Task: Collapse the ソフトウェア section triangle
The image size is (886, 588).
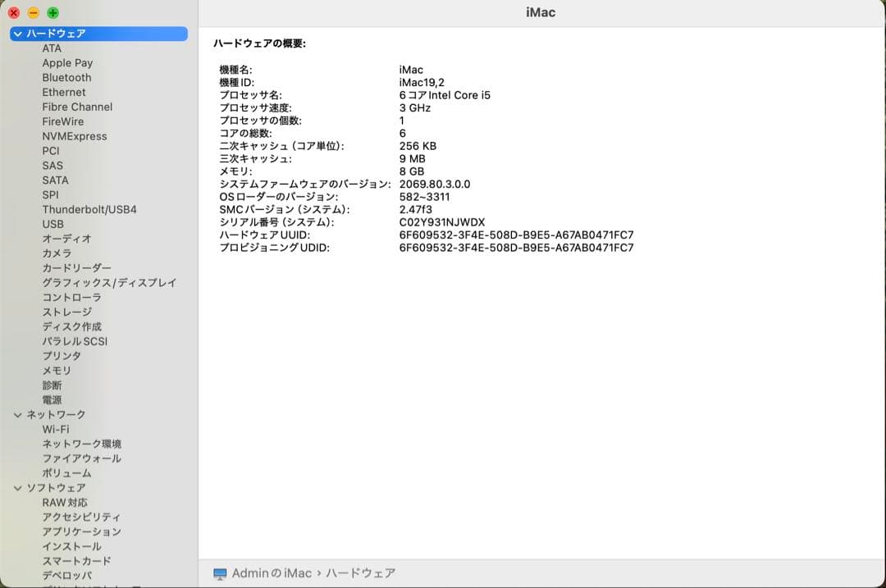Action: tap(16, 487)
